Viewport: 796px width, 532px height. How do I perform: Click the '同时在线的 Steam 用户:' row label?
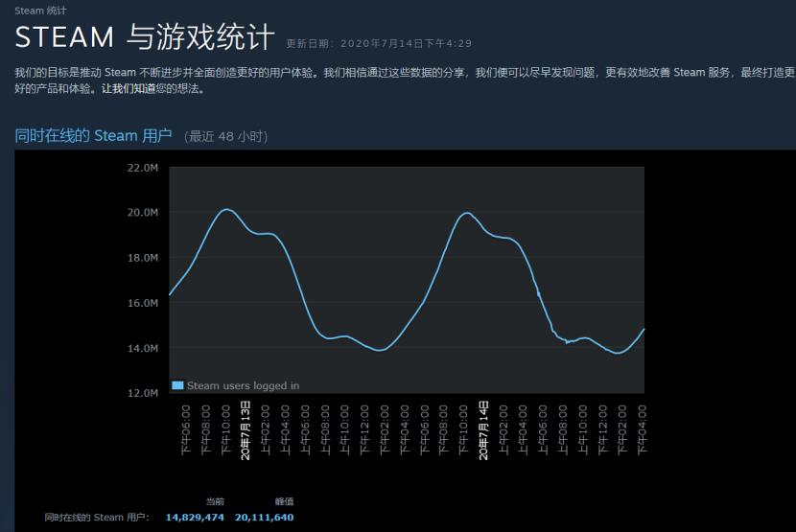click(x=97, y=518)
